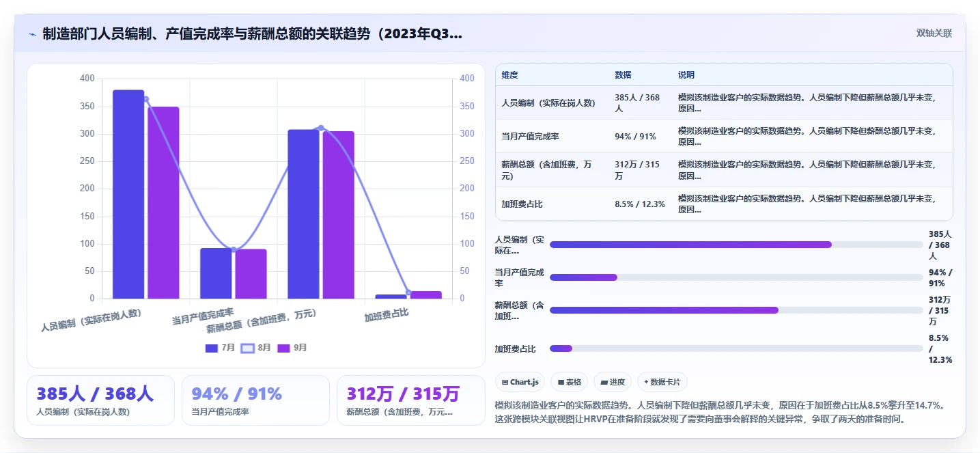The width and height of the screenshot is (980, 453).
Task: Click the 8月 line point above 加班费占比
Action: (x=408, y=292)
